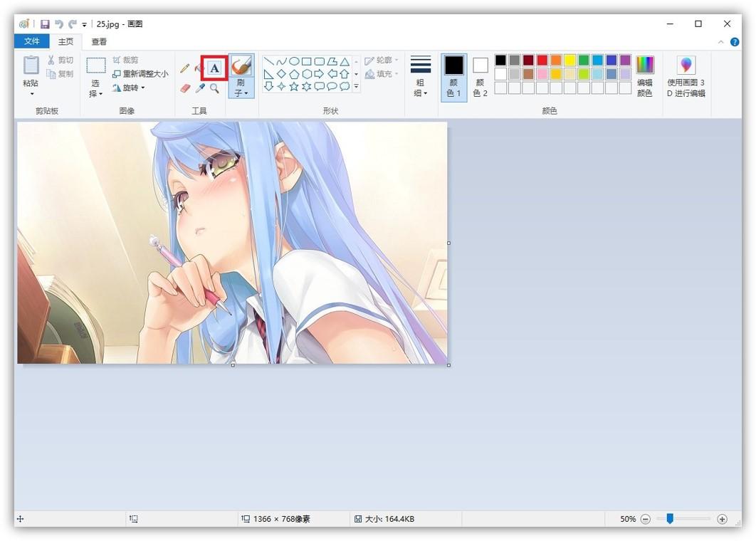Image resolution: width=756 pixels, height=541 pixels.
Task: Pick the Color picker eyedropper tool
Action: pos(201,88)
